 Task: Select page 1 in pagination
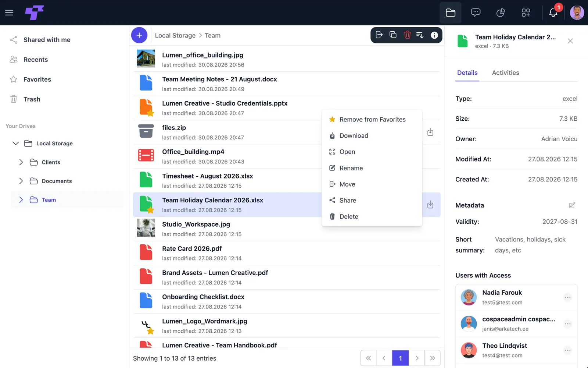[401, 358]
